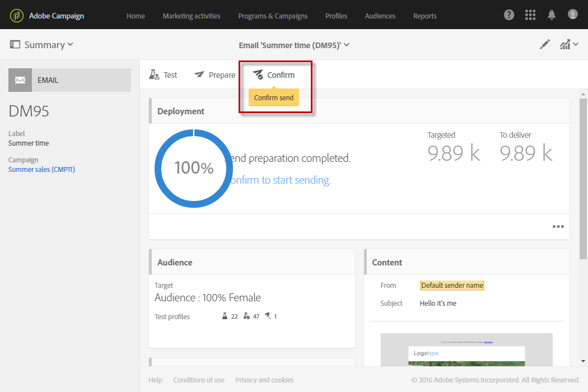Click Confirm to start sending link

(x=281, y=180)
